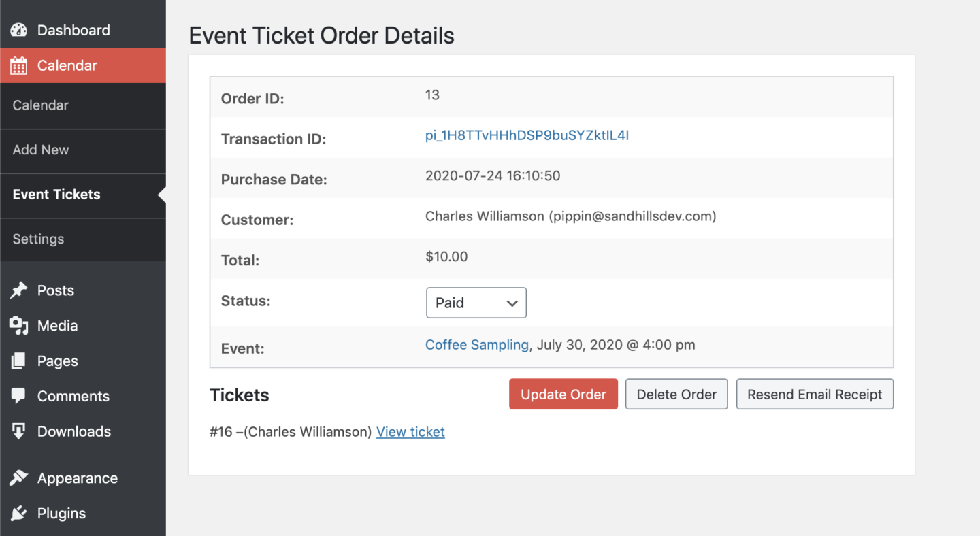The width and height of the screenshot is (980, 536).
Task: Open the Calendar Settings menu item
Action: pos(38,239)
